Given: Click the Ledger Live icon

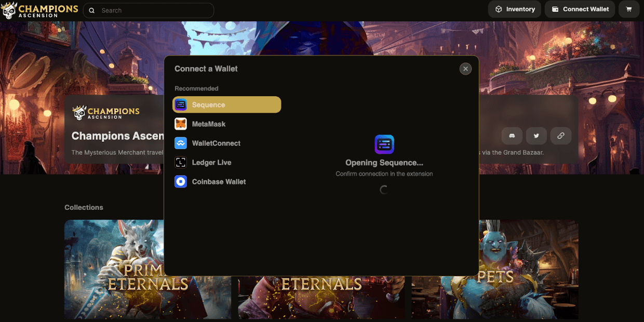Looking at the screenshot, I should (x=181, y=163).
